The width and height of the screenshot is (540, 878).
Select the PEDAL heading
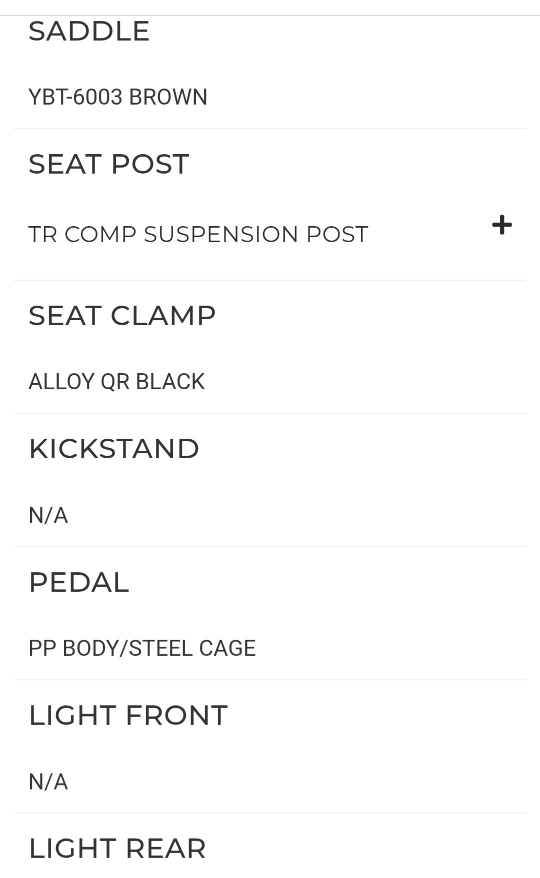pyautogui.click(x=79, y=582)
